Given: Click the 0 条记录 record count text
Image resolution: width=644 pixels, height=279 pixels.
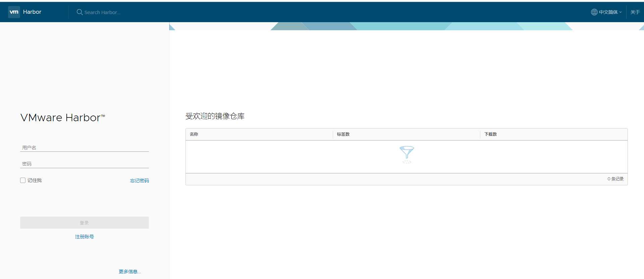Looking at the screenshot, I should [615, 179].
